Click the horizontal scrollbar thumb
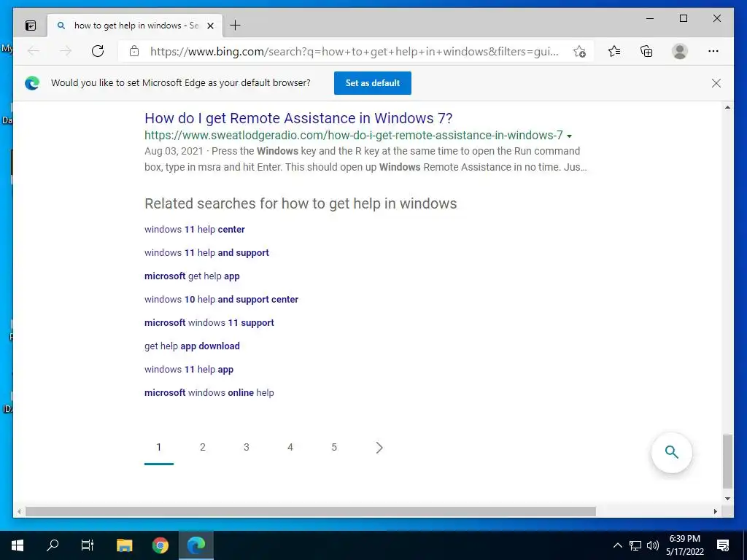747x560 pixels. point(311,511)
